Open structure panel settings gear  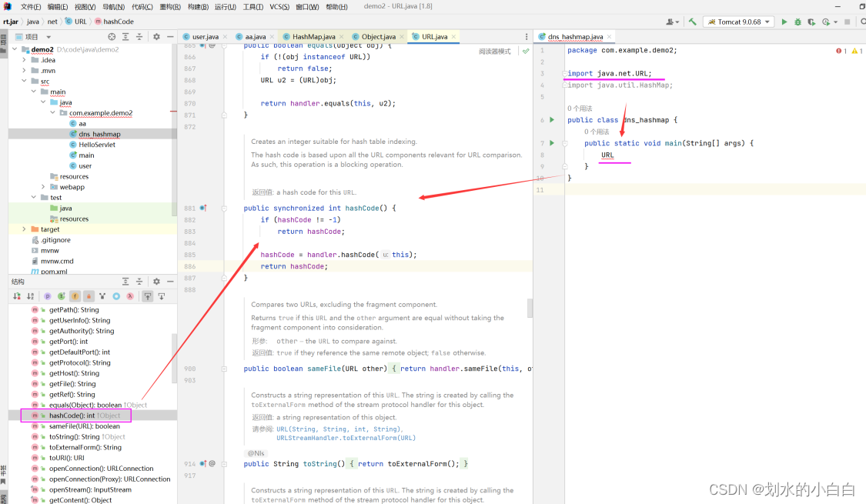(x=156, y=281)
